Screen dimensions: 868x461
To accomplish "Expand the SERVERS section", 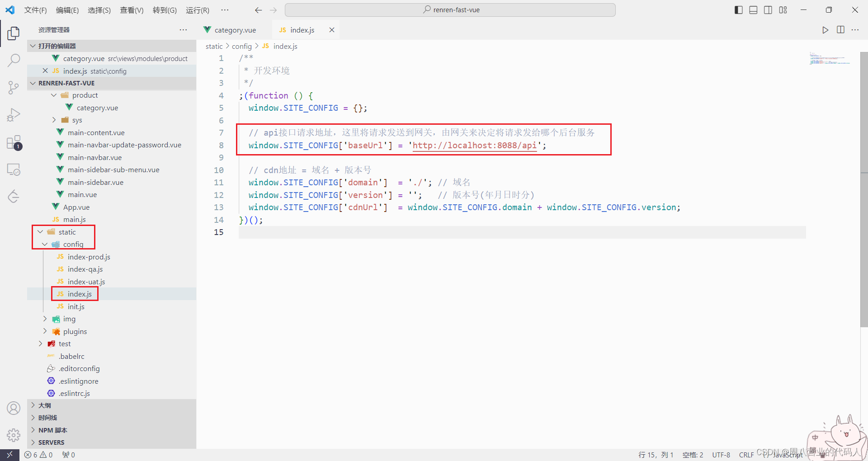I will coord(112,442).
